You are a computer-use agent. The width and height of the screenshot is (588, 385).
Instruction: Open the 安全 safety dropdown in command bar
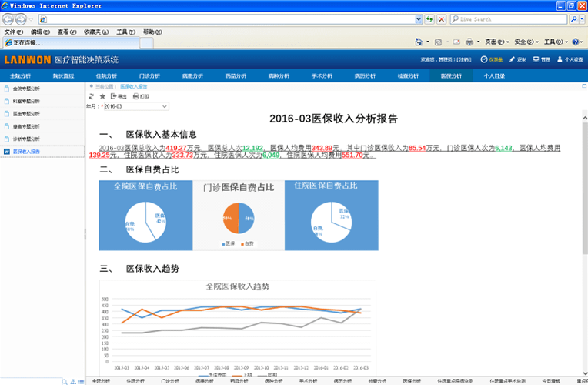(x=526, y=42)
